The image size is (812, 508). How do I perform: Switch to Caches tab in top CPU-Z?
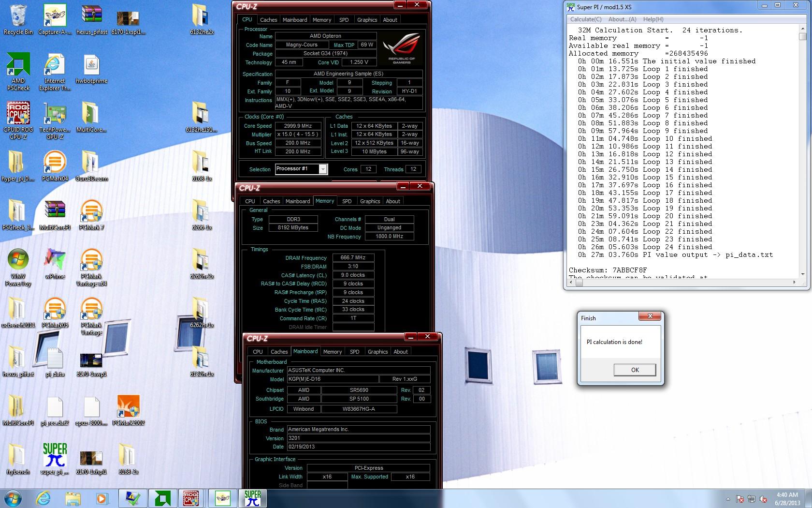(x=268, y=20)
